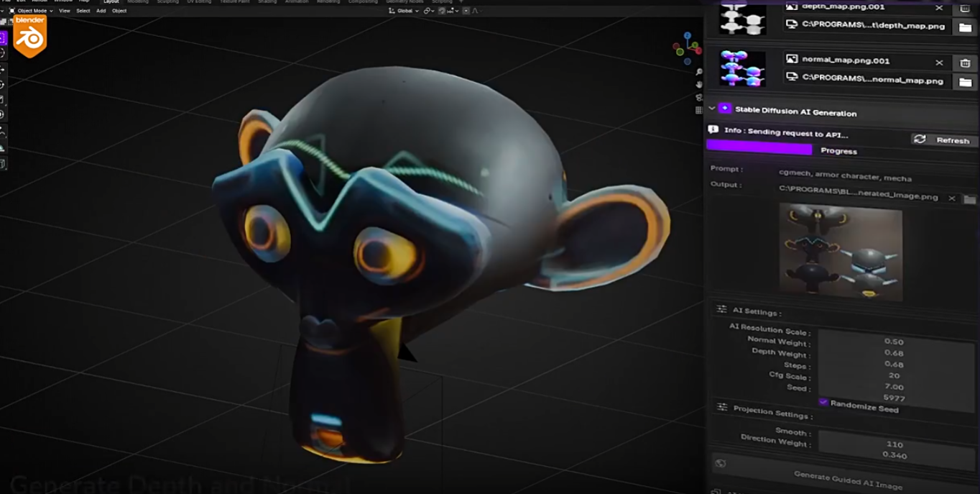Open the Add menu

(x=101, y=11)
